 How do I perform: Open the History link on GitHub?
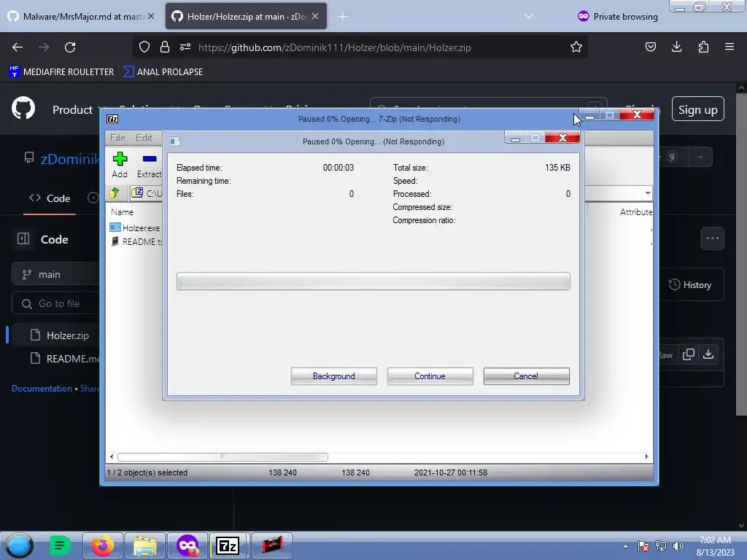point(691,285)
